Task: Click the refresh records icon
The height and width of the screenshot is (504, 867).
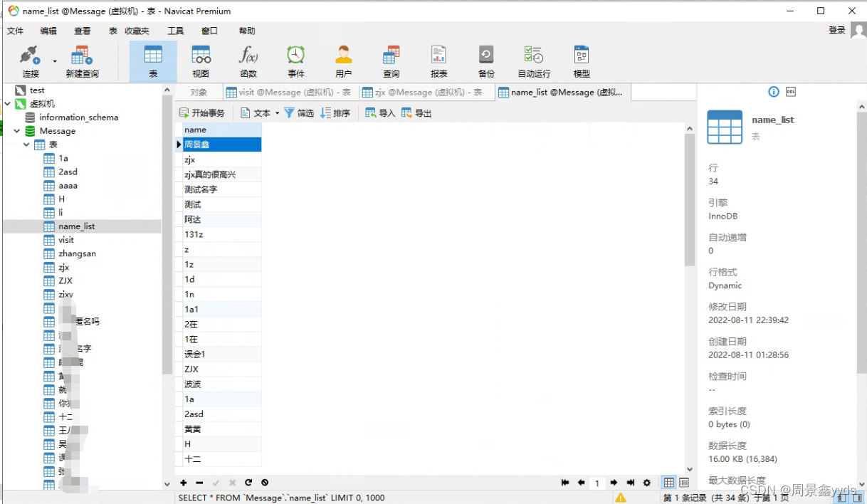Action: [248, 483]
